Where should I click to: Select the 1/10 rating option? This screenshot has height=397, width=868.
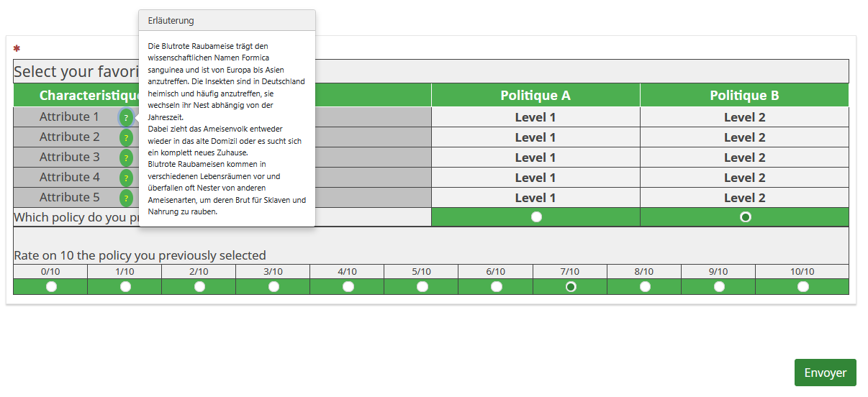(x=125, y=287)
